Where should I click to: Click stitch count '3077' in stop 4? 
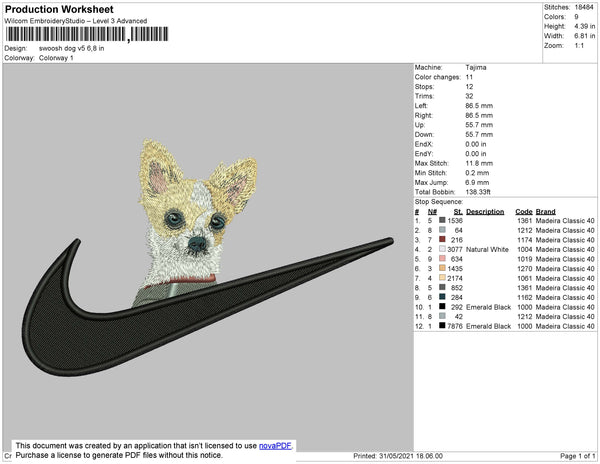[x=455, y=249]
